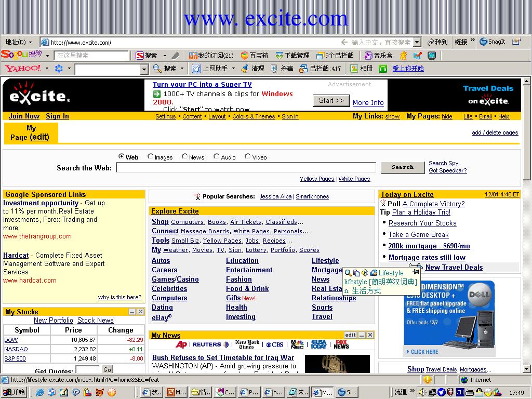The image size is (532, 399).
Task: Open the RSS subscriptions (我的订阅) toolbar item
Action: click(211, 55)
